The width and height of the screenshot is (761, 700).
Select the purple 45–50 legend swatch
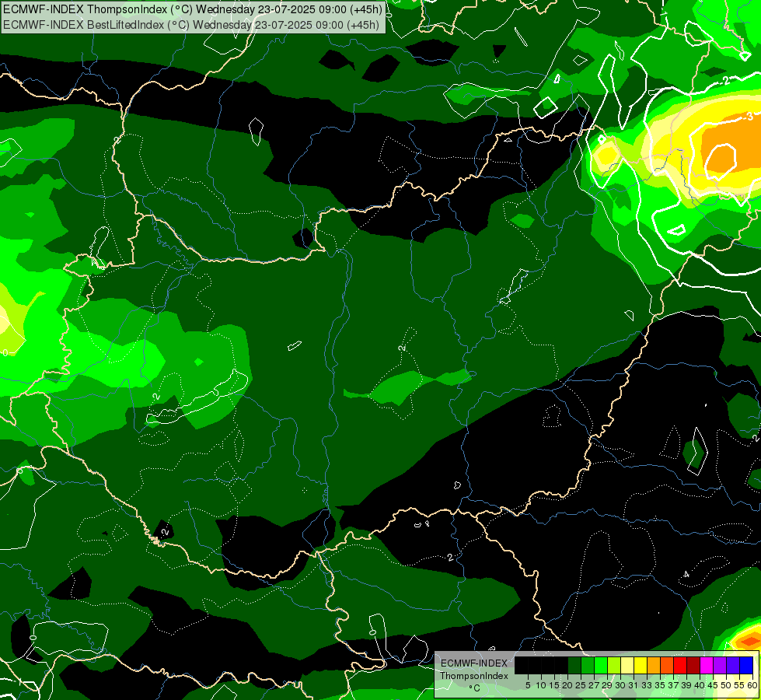pos(720,665)
